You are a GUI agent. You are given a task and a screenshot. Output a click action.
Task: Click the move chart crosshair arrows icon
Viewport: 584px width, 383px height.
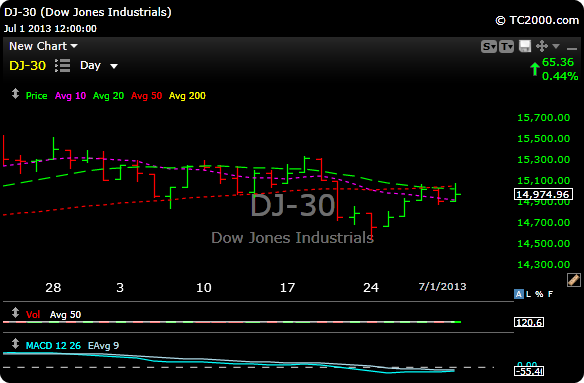pos(542,46)
